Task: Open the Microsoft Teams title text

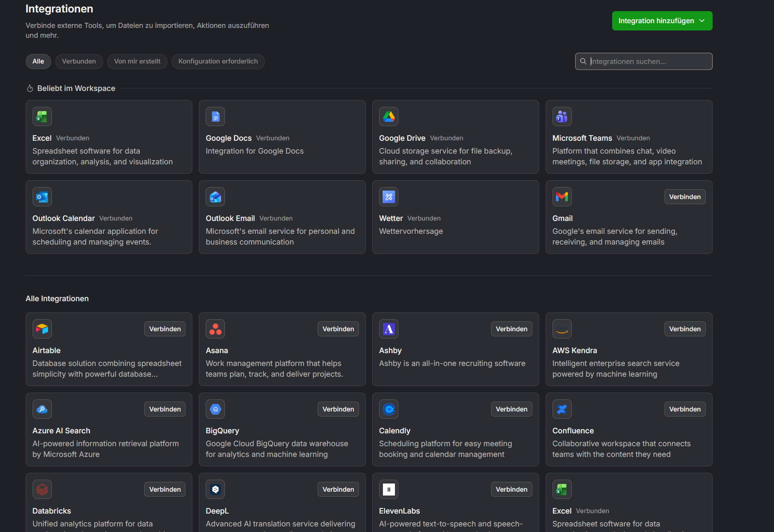Action: click(x=582, y=138)
